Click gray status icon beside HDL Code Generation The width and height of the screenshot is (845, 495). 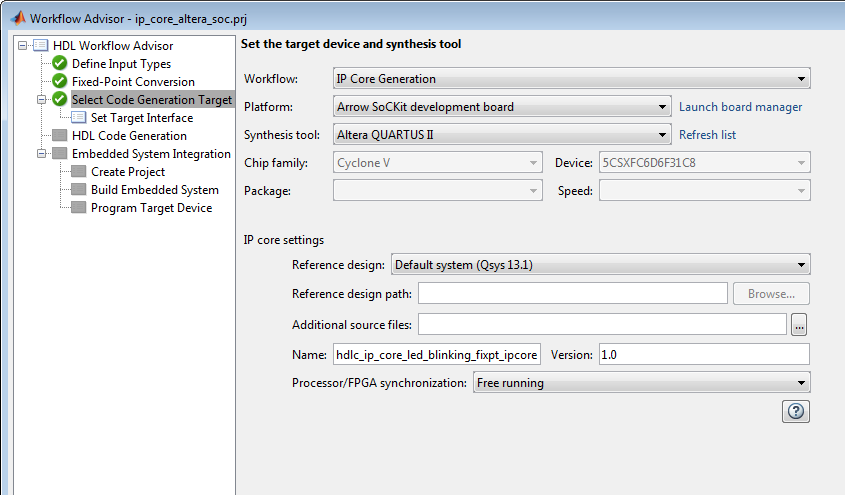coord(60,136)
